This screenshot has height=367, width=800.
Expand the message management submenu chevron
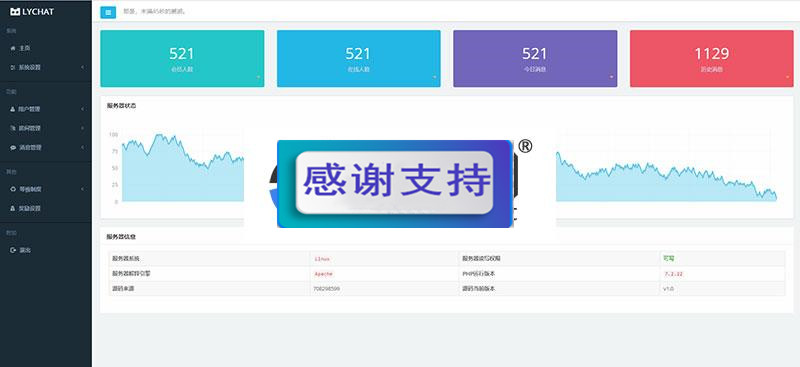(82, 148)
